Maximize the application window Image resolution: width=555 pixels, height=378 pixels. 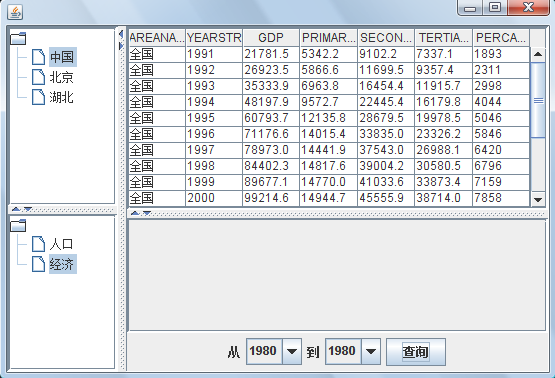pyautogui.click(x=495, y=7)
